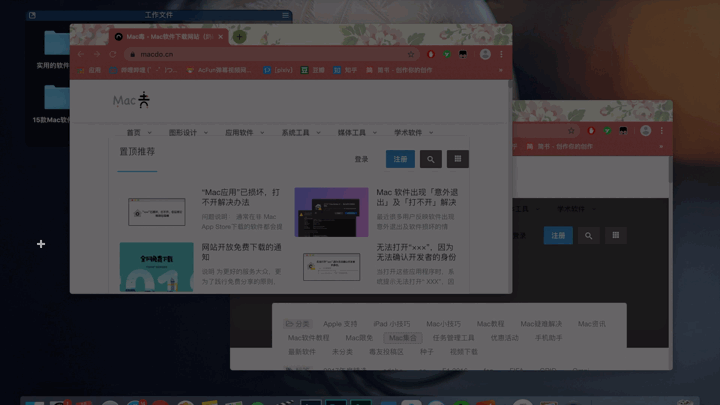The height and width of the screenshot is (405, 720).
Task: Bookmark macdo.cn with the front window star
Action: (411, 54)
